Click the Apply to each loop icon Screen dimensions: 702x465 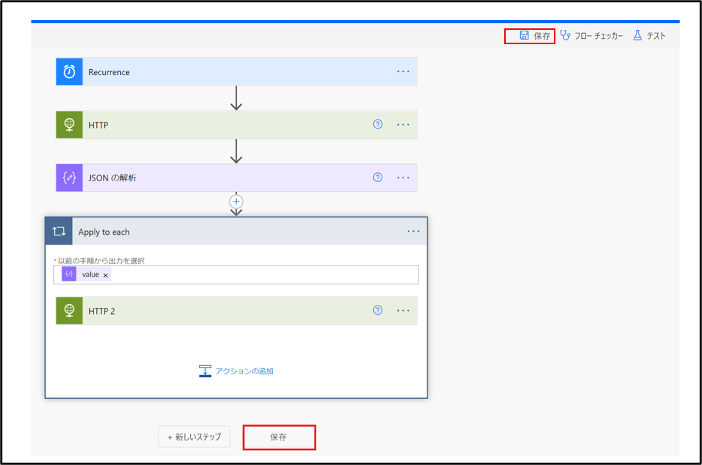59,231
